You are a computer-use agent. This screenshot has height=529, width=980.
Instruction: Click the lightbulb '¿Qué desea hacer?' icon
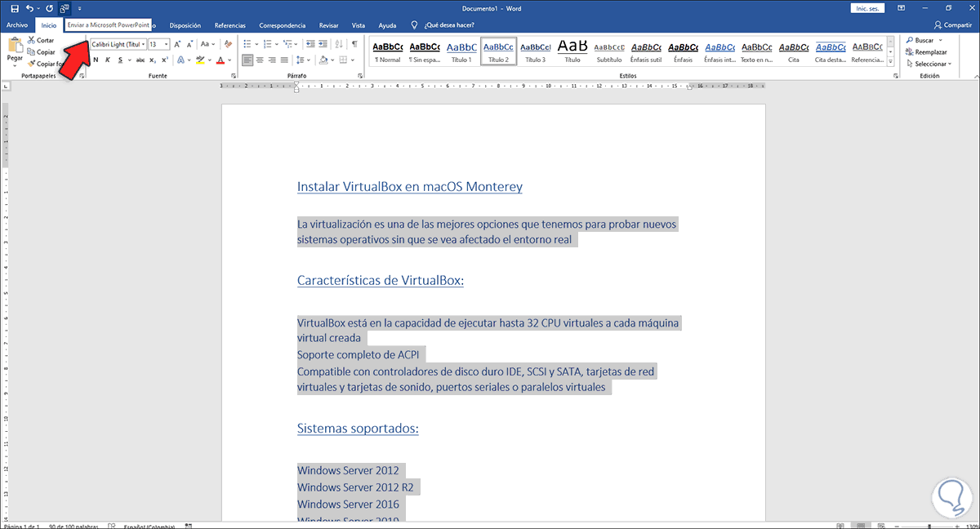(x=415, y=25)
